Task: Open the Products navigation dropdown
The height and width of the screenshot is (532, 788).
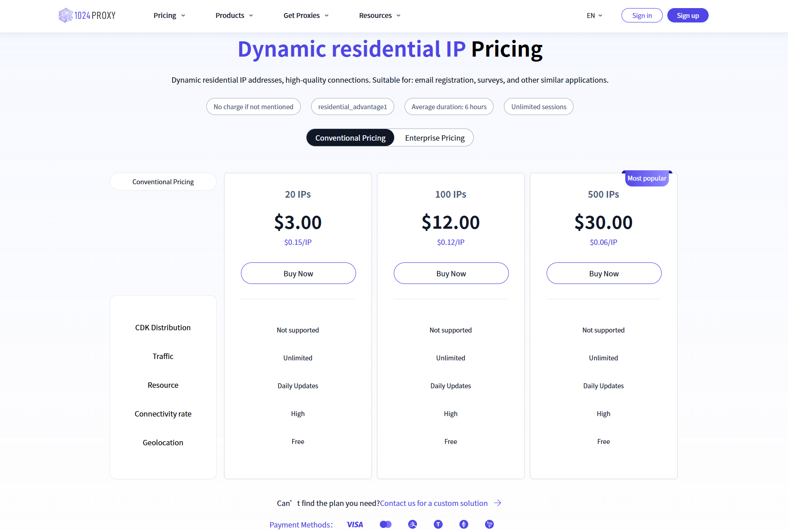Action: (x=234, y=15)
